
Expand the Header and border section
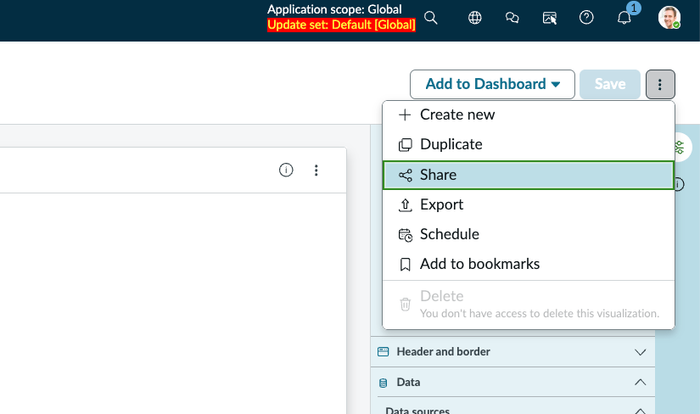pyautogui.click(x=641, y=352)
